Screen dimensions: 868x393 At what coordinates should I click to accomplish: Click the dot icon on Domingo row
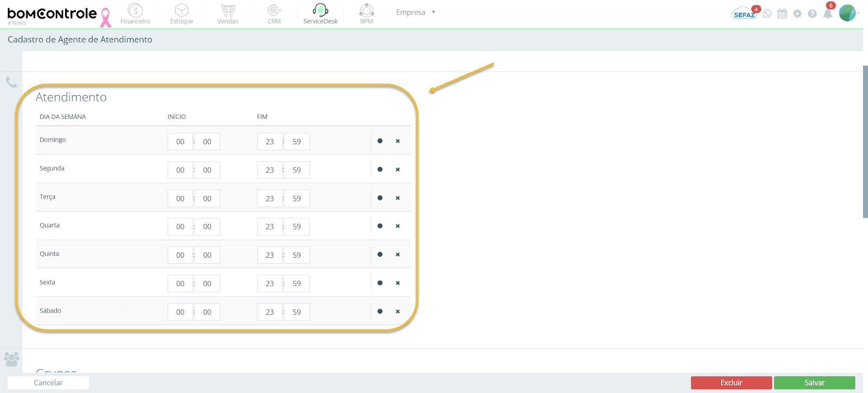pyautogui.click(x=380, y=141)
